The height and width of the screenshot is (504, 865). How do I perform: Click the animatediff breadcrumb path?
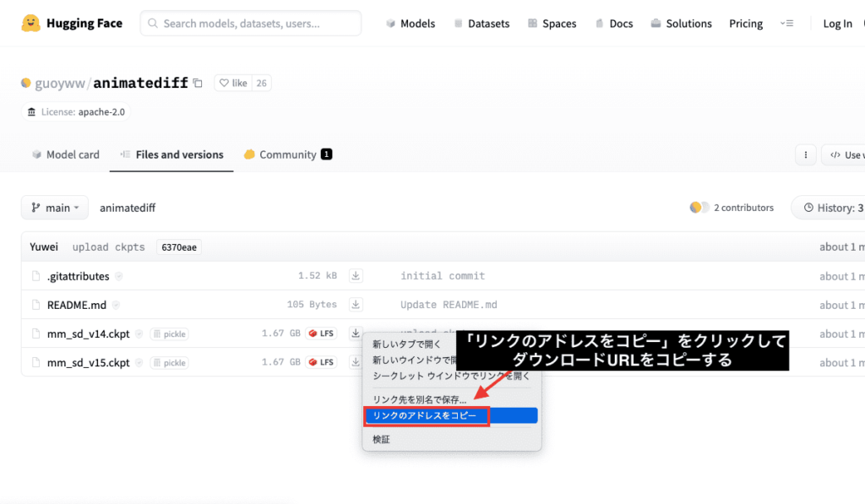point(128,208)
